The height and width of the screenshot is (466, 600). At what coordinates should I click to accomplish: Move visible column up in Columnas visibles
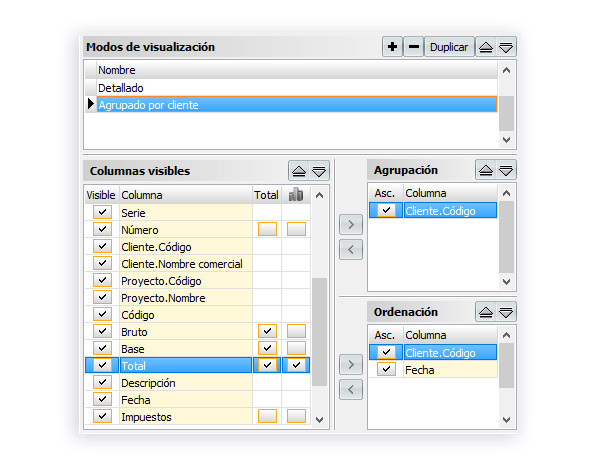tap(298, 171)
